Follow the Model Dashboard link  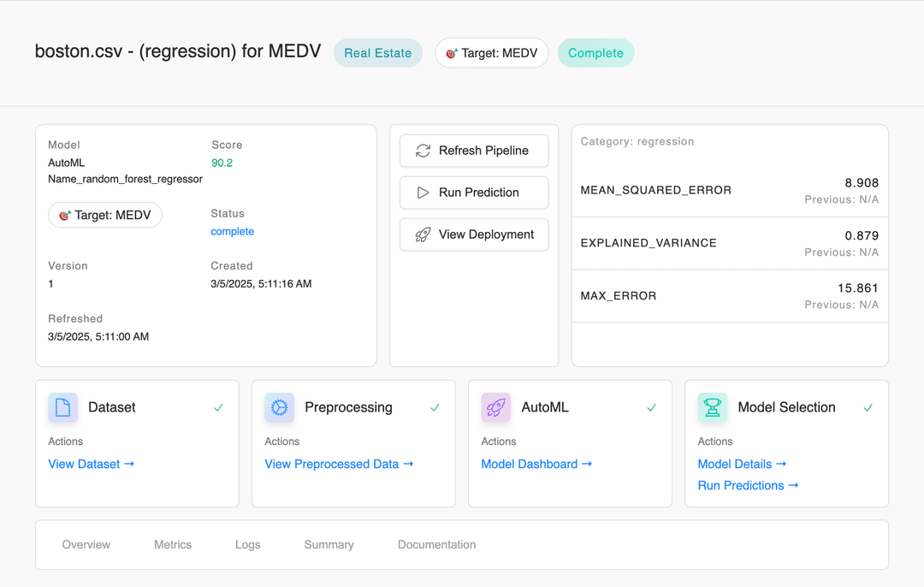point(536,464)
